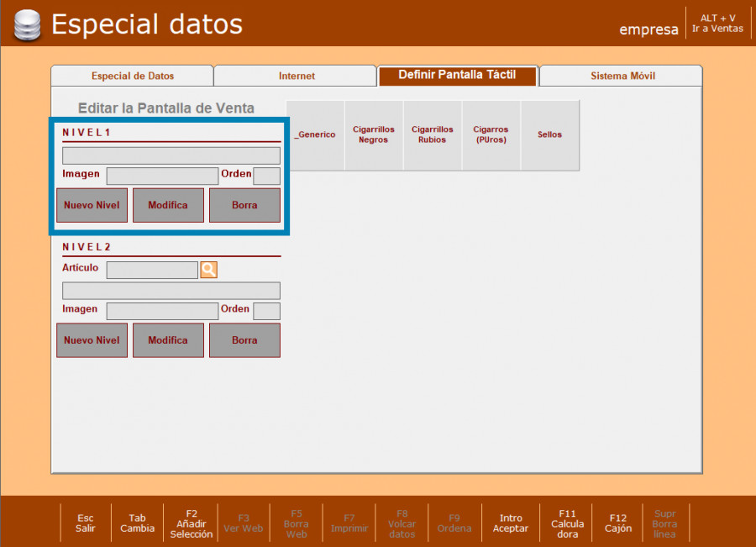The width and height of the screenshot is (756, 547).
Task: Click the article search magnifier icon
Action: [x=208, y=270]
